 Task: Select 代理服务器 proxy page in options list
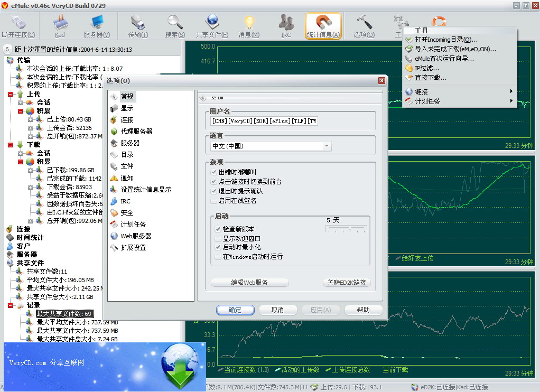131,131
